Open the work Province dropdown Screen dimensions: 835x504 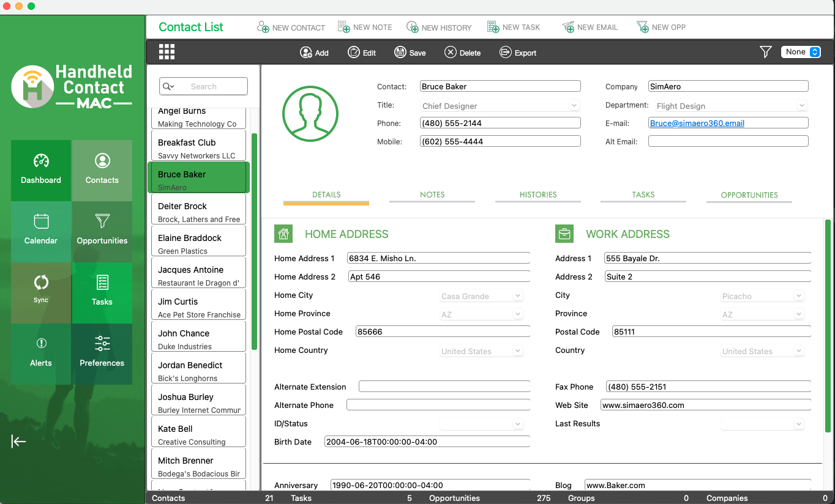click(x=762, y=314)
